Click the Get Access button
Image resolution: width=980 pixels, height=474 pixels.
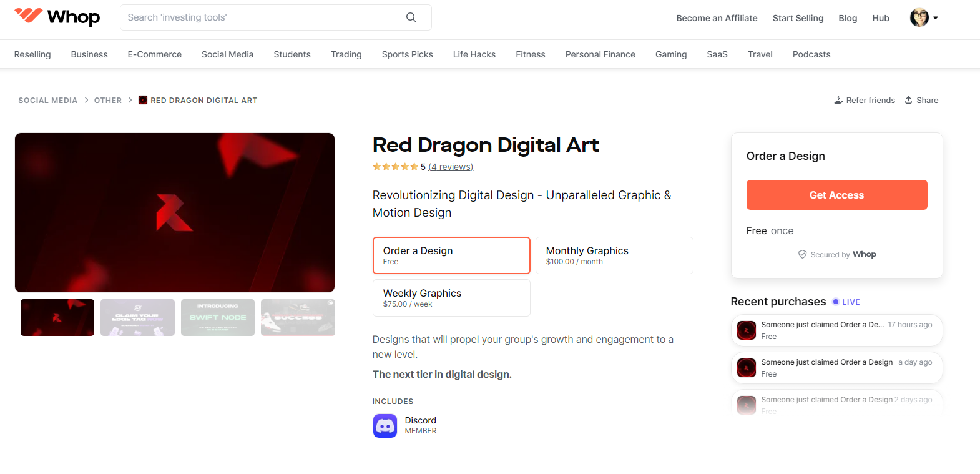coord(836,195)
